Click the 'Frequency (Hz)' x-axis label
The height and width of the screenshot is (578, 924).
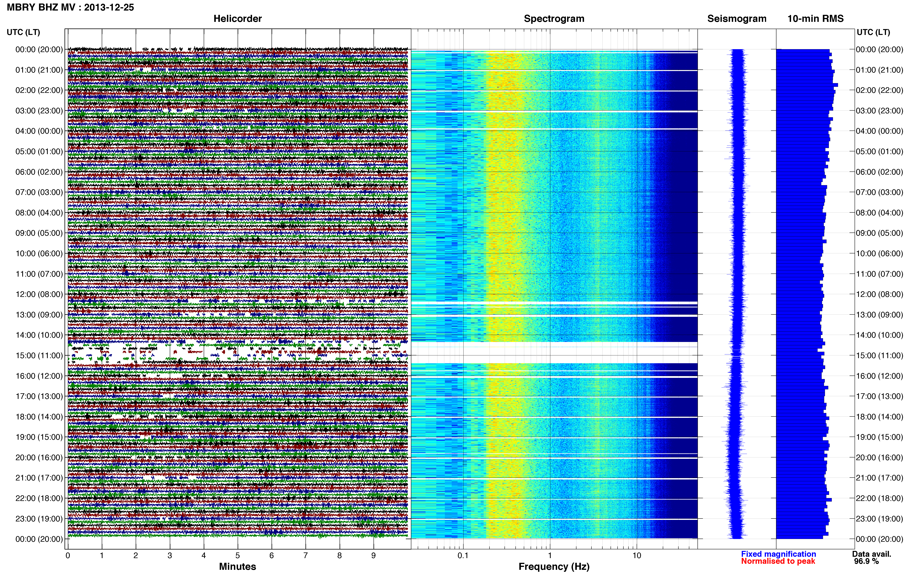point(554,566)
